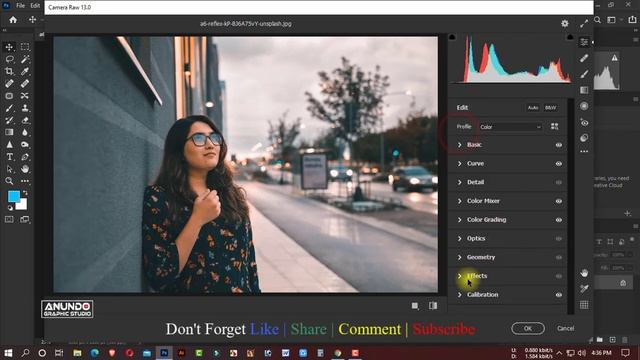Screen dimensions: 640x360
Task: Open Camera Raw settings gear
Action: click(x=564, y=24)
